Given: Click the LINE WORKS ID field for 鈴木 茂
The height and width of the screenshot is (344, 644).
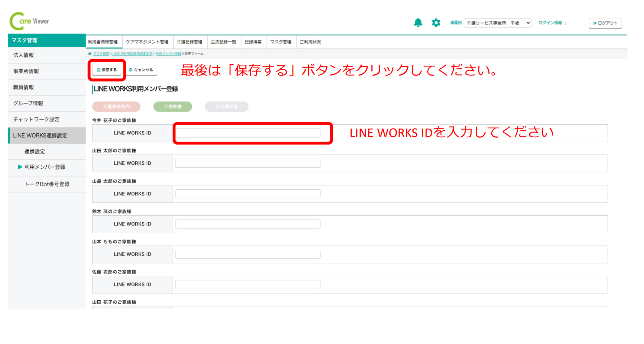Looking at the screenshot, I should (x=248, y=224).
